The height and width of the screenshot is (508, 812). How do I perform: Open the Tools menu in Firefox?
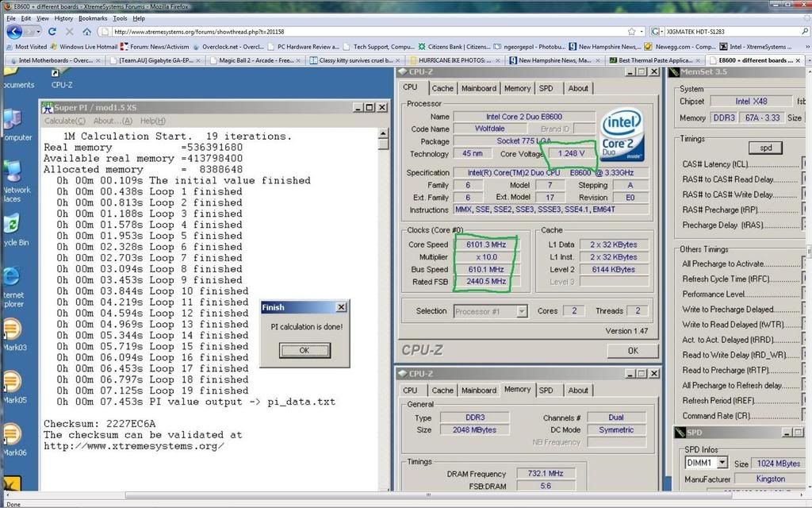coord(120,18)
